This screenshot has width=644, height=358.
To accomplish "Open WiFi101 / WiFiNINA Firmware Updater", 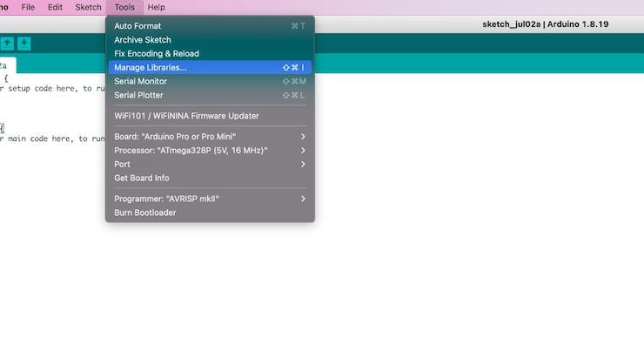I will coord(210,116).
